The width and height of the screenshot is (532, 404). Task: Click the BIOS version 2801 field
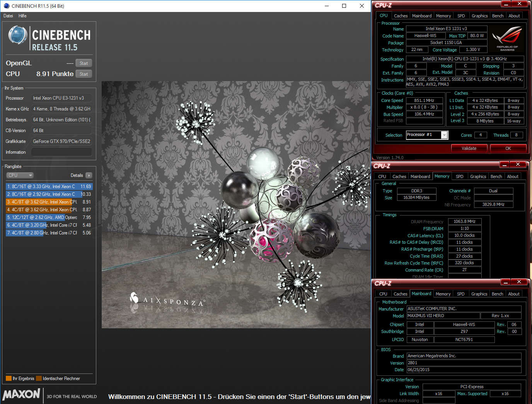tap(464, 363)
